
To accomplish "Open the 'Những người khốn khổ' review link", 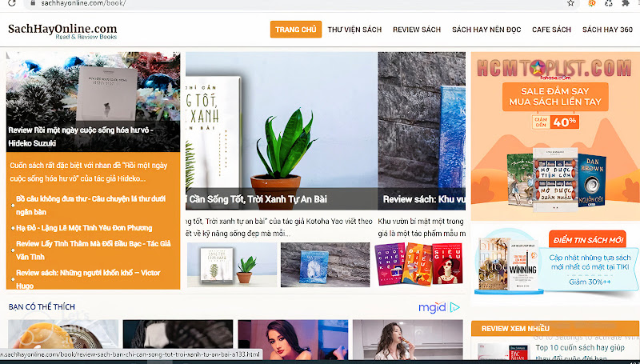I will [x=88, y=279].
